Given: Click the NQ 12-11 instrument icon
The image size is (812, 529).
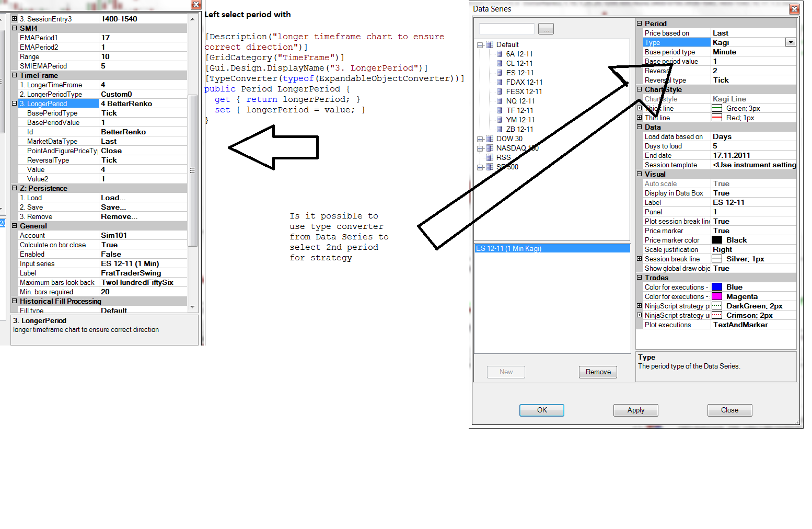Looking at the screenshot, I should (x=500, y=101).
